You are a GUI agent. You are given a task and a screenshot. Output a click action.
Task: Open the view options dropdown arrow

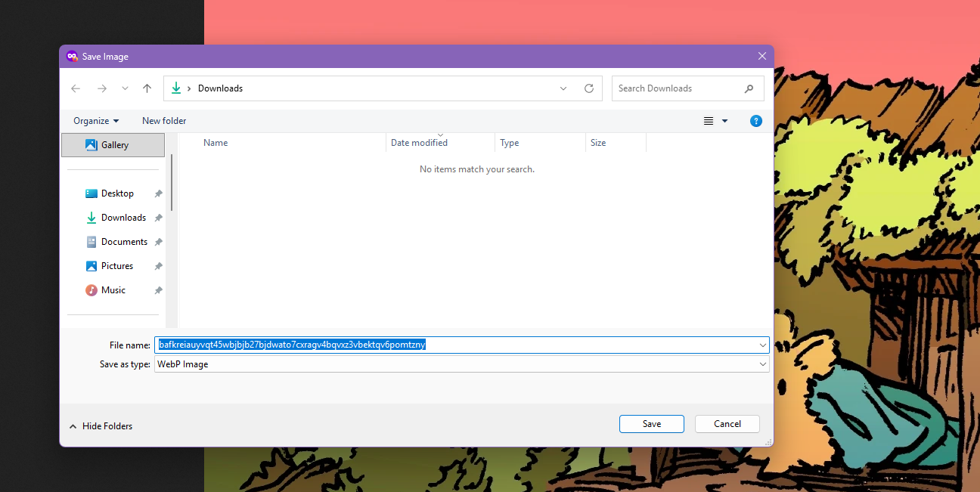[x=725, y=121]
